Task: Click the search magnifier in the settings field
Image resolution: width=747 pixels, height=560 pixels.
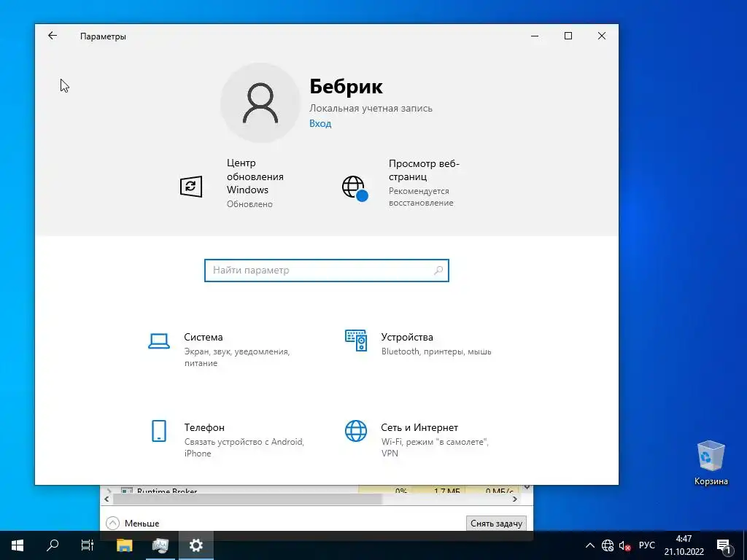Action: [x=438, y=271]
